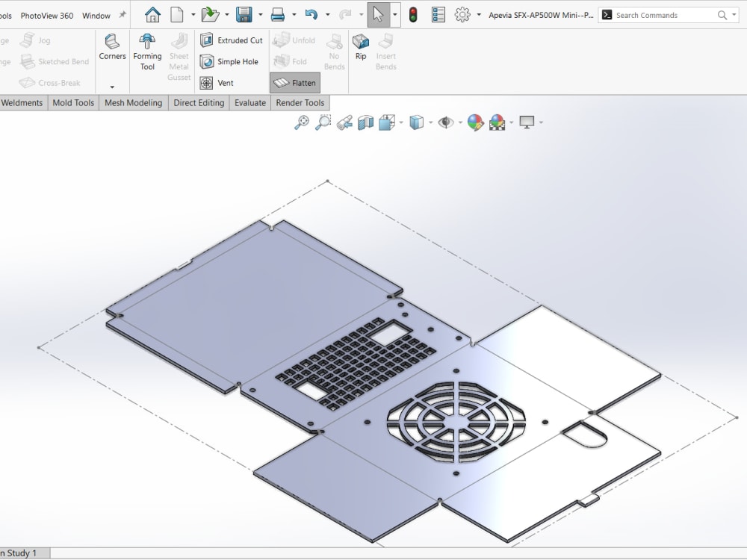The image size is (747, 560).
Task: Expand the Save dropdown arrow
Action: tap(261, 15)
